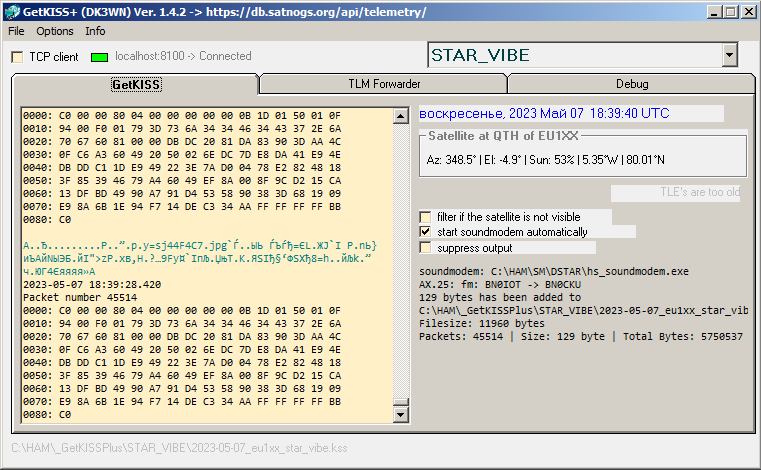761x470 pixels.
Task: Click the "Packets: 45514" statistics line
Action: coord(581,336)
